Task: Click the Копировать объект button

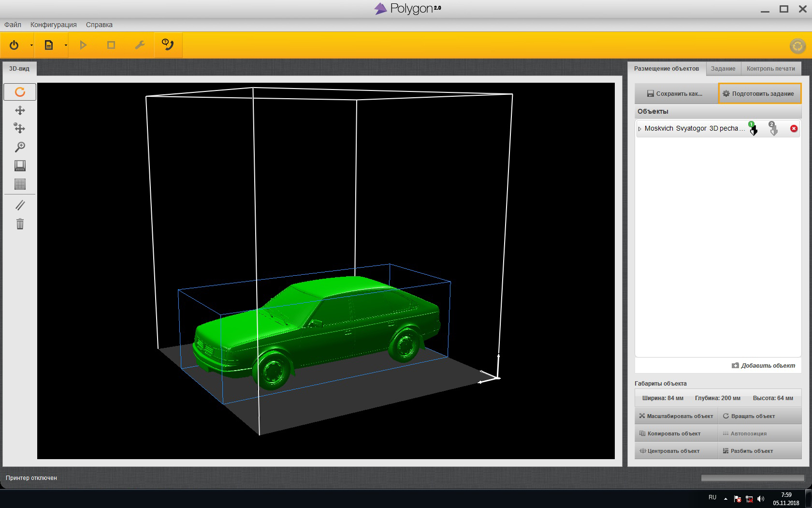Action: [676, 433]
